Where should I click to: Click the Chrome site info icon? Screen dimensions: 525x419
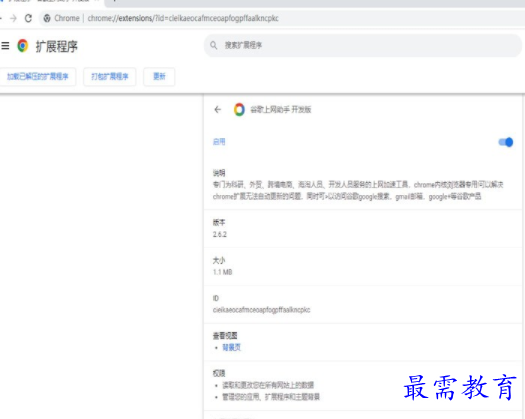(47, 18)
